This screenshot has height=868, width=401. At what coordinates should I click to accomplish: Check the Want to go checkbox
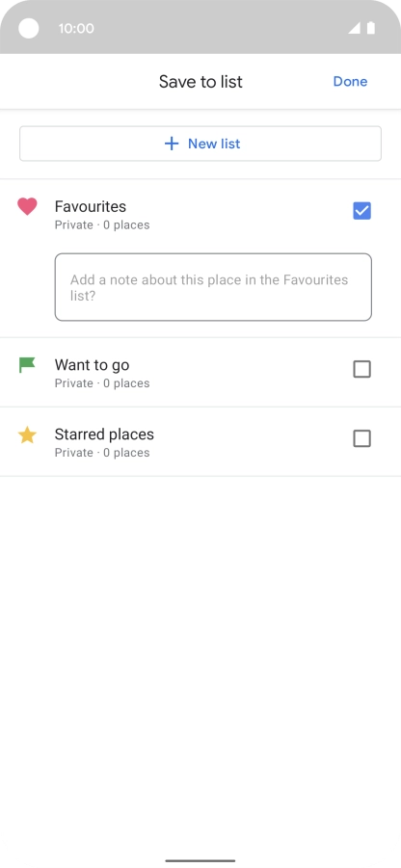[362, 369]
